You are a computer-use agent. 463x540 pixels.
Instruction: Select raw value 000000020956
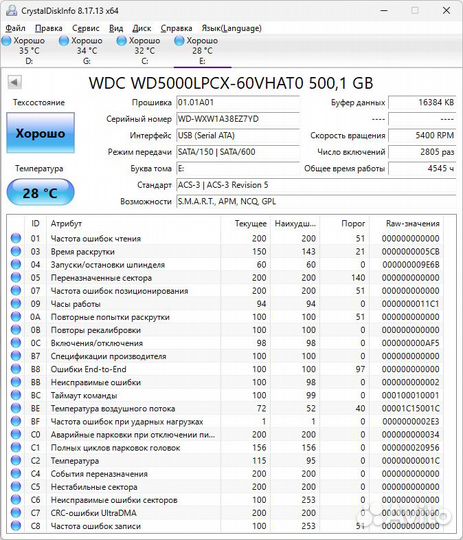(x=410, y=448)
